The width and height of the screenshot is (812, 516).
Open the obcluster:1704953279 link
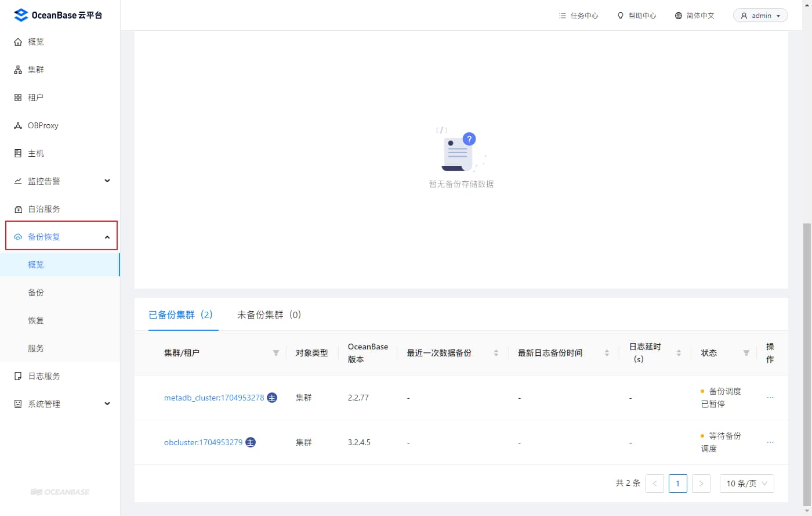click(203, 442)
